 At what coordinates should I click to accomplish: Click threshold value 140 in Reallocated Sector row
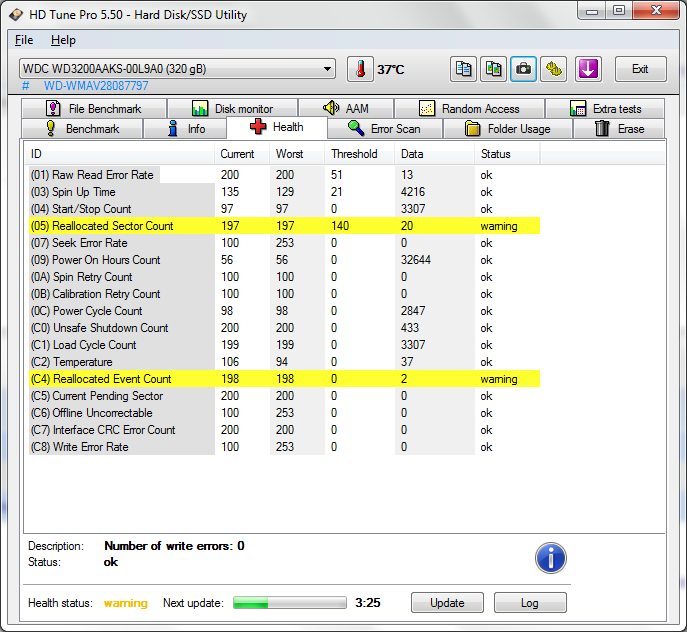(340, 226)
